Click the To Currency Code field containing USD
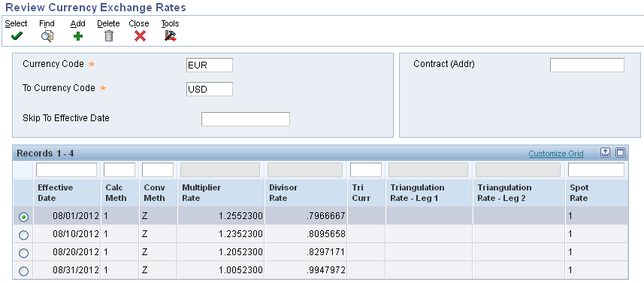Viewport: 644px width, 283px height. [210, 89]
